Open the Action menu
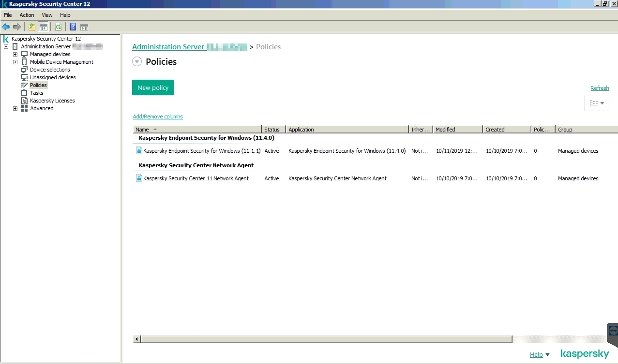 click(27, 15)
